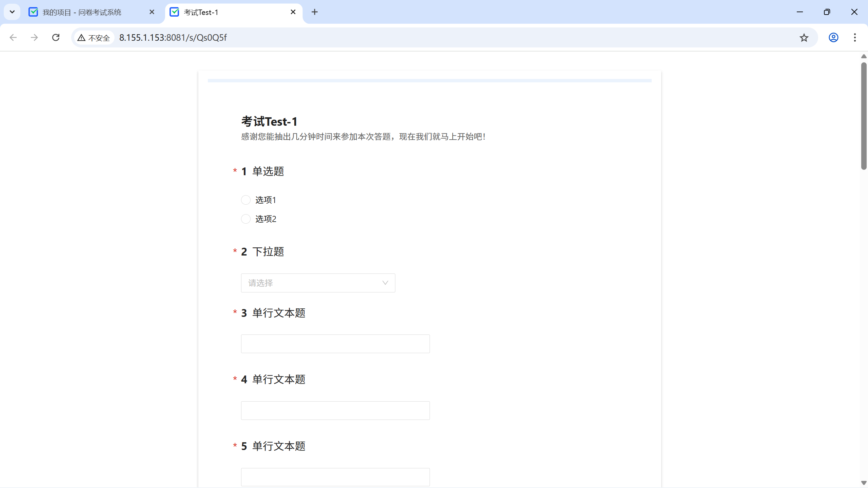Click the bookmark star icon

point(804,38)
